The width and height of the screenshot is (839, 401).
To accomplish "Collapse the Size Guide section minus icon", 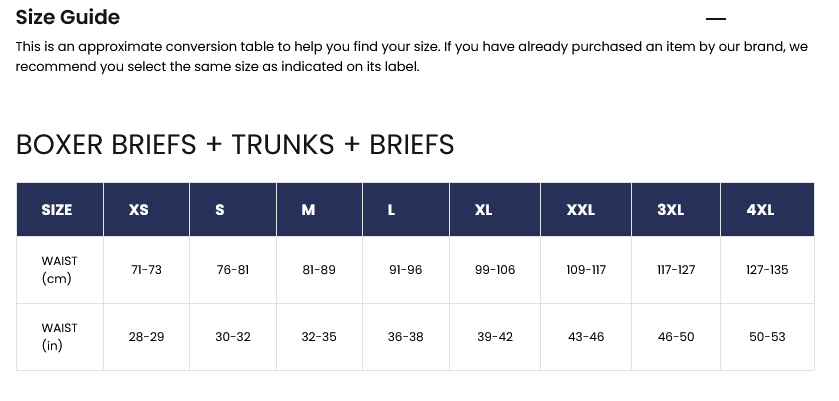I will (x=715, y=19).
